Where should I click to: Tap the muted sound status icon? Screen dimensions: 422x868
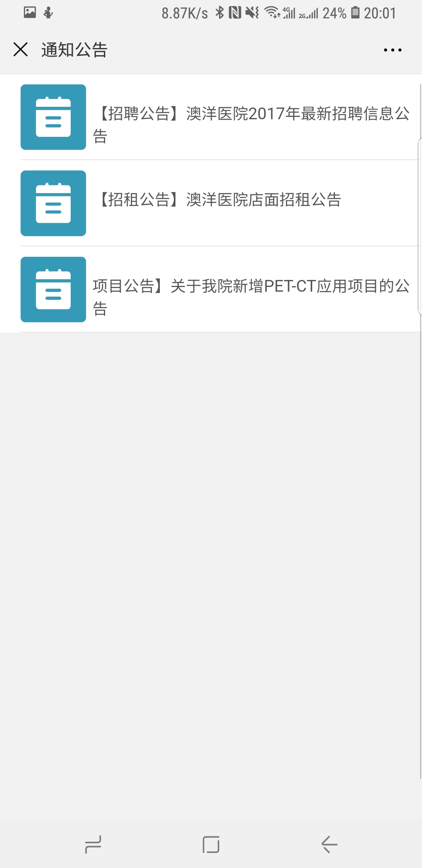click(x=252, y=13)
